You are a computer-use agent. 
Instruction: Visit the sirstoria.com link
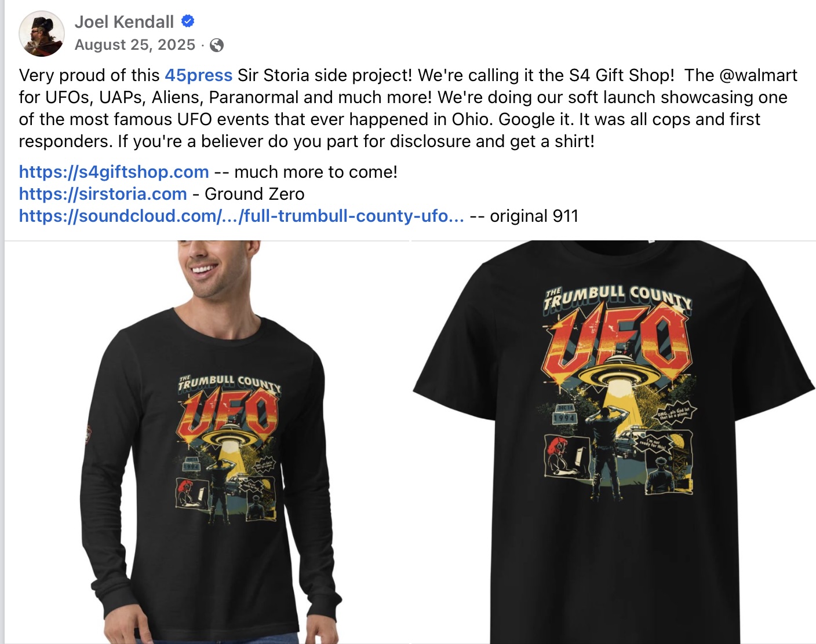103,194
